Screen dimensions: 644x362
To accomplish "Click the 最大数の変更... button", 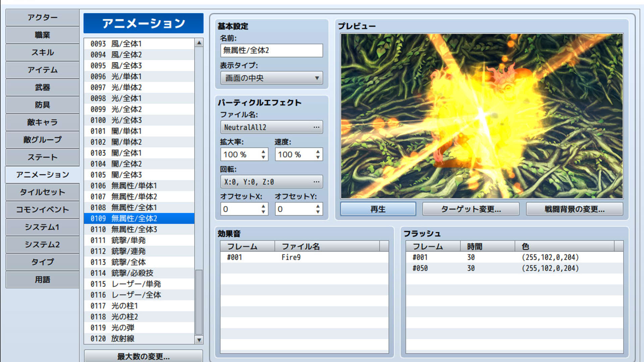I will (x=143, y=356).
